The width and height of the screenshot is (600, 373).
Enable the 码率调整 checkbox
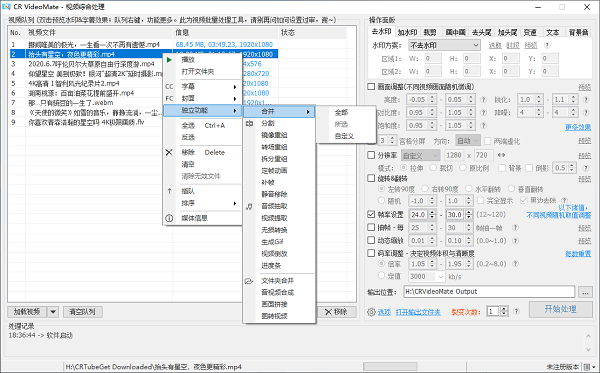[x=371, y=253]
